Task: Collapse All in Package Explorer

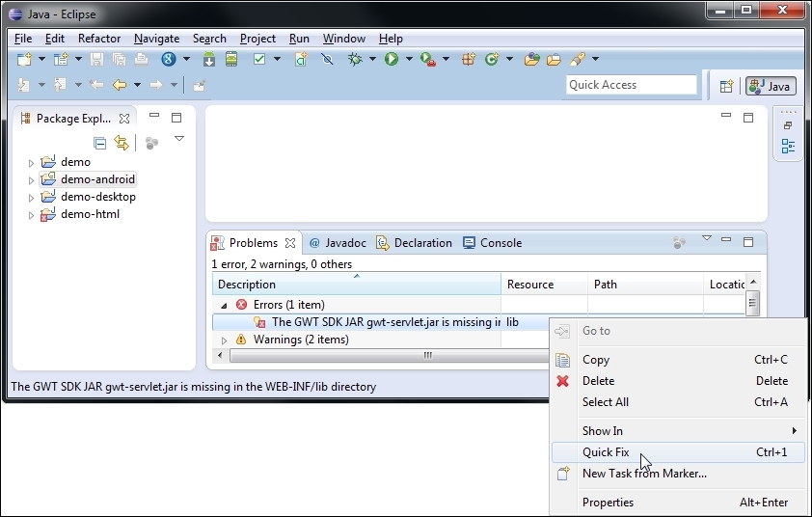Action: click(x=100, y=143)
